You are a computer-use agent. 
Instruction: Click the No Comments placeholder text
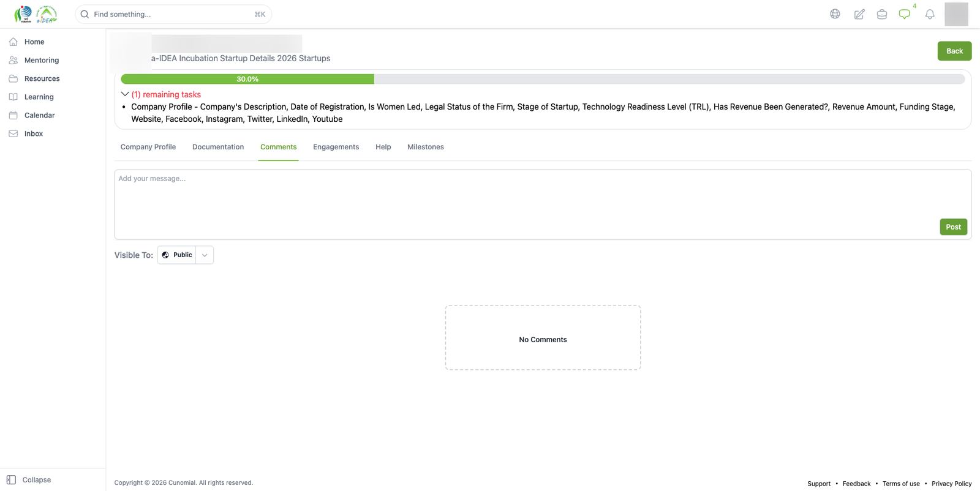point(543,340)
